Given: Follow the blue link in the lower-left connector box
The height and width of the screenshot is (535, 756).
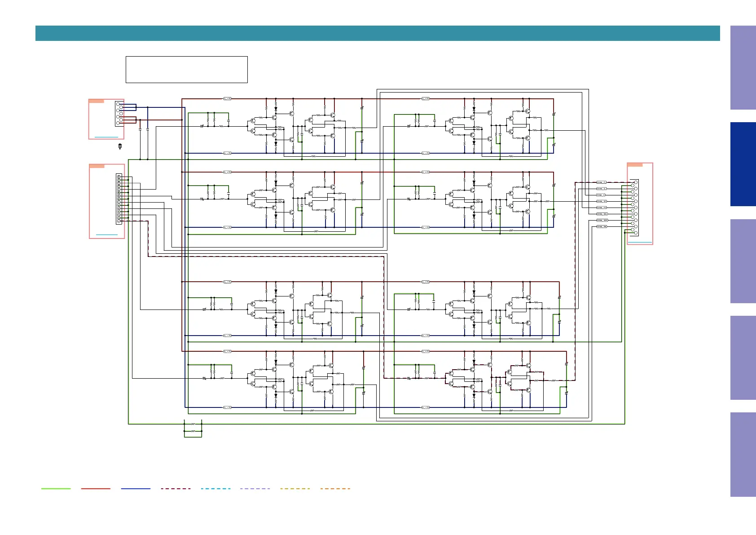Looking at the screenshot, I should (107, 234).
